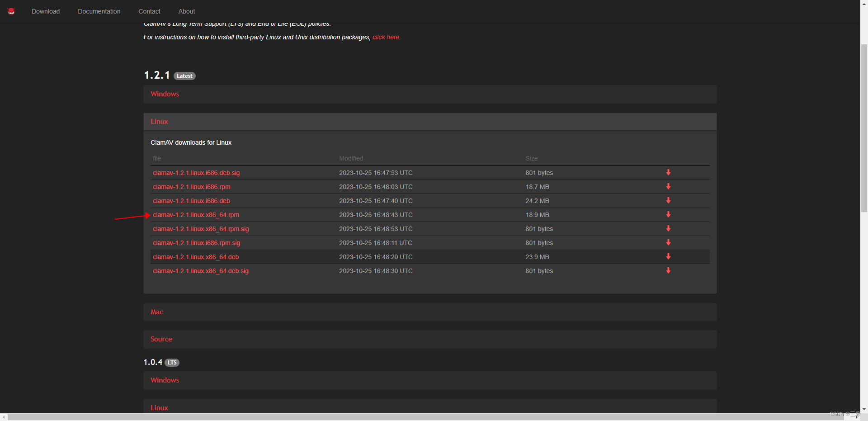Open clamav-1.2.1.linux.i686.rpm file link
The image size is (868, 421).
[x=192, y=187]
